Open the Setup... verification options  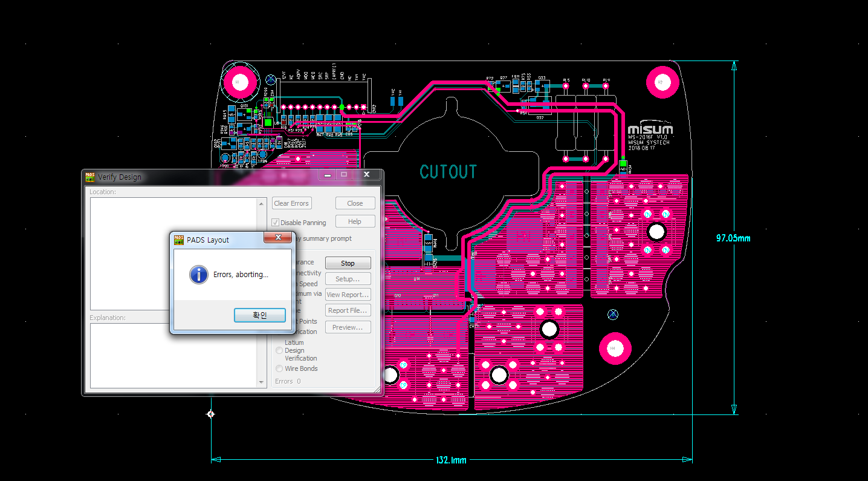348,279
